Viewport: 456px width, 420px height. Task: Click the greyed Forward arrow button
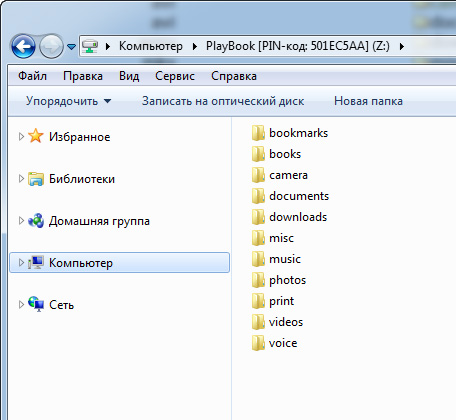coord(51,46)
